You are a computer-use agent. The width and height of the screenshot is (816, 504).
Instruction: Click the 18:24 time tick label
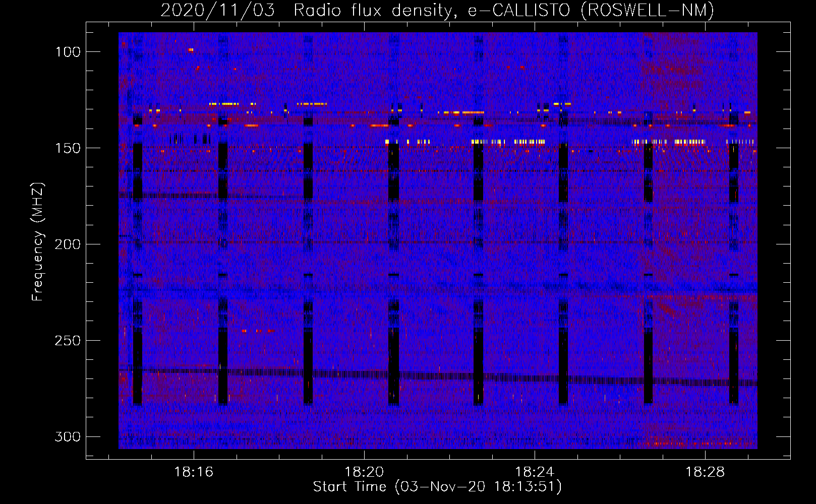pyautogui.click(x=535, y=472)
